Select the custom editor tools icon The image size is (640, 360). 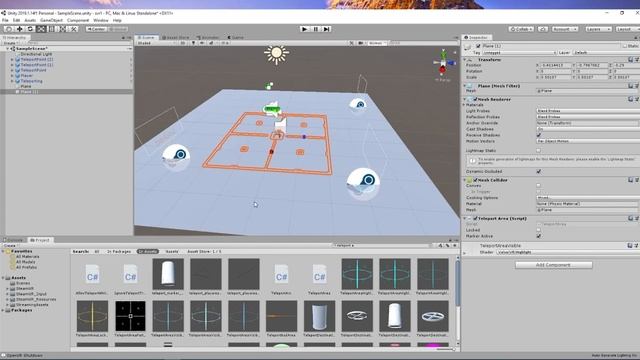(x=74, y=29)
